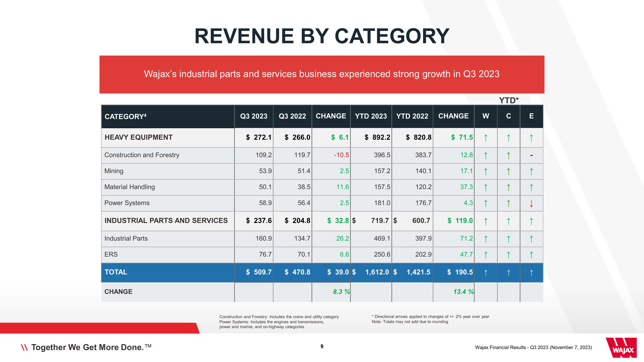This screenshot has width=644, height=362.
Task: Select the Power Systems row label
Action: coord(127,203)
